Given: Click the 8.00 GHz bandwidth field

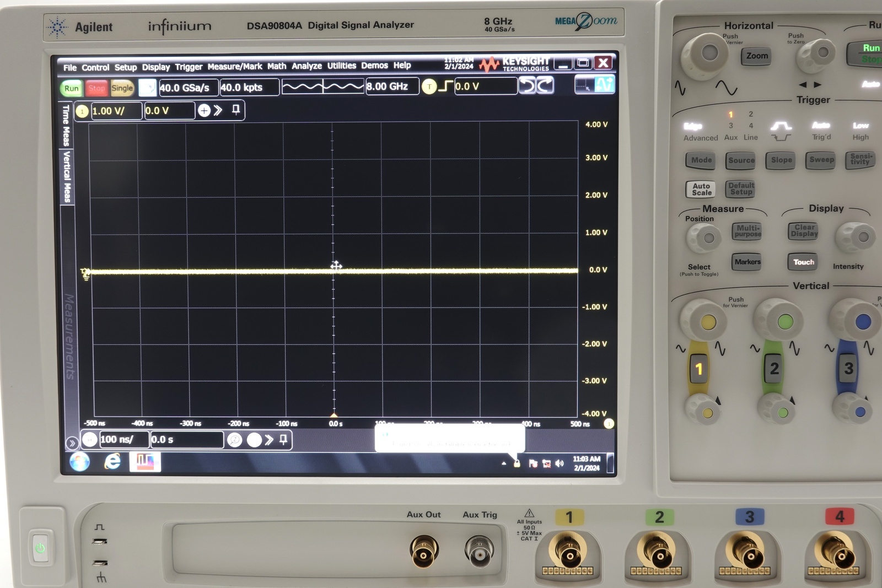Looking at the screenshot, I should point(392,87).
